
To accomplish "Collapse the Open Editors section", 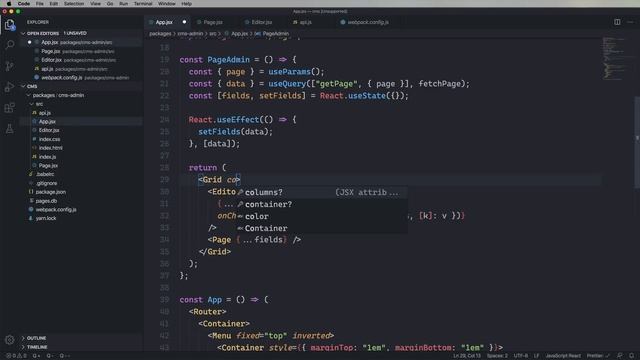I will (x=23, y=33).
